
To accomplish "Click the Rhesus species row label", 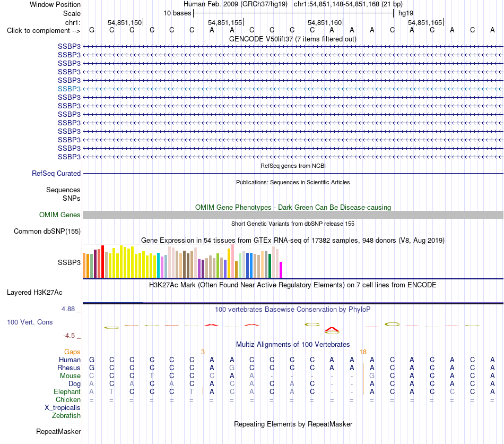I will (x=69, y=368).
